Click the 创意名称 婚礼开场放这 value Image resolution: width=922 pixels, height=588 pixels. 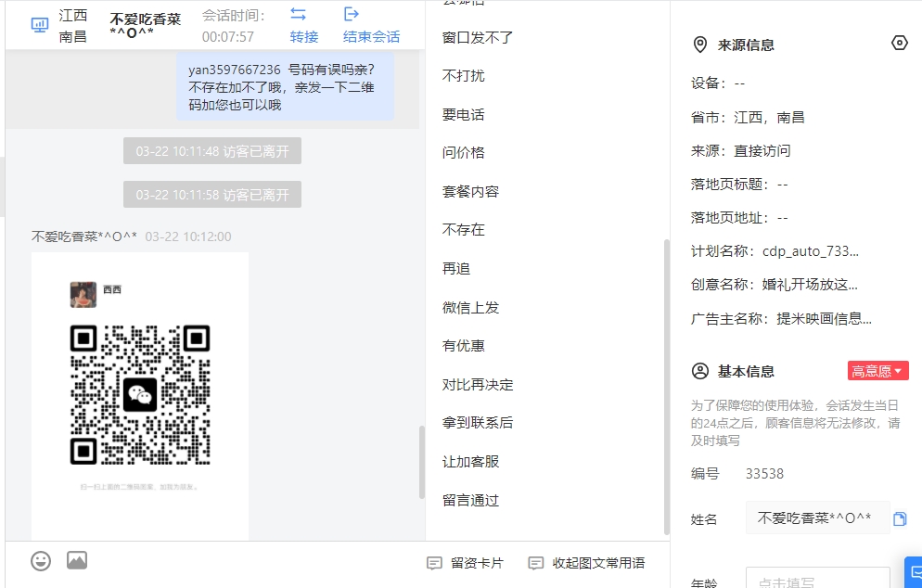point(810,285)
